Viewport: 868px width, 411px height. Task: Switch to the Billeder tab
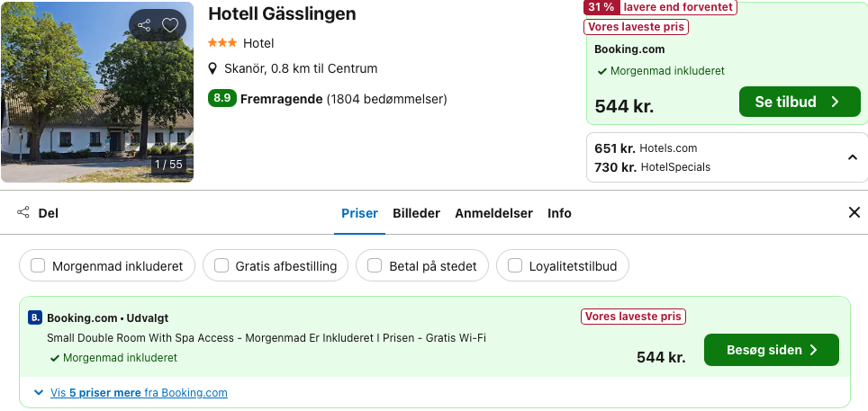click(416, 213)
